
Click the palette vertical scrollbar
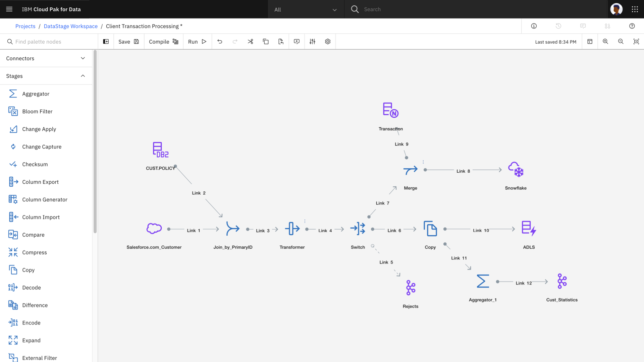pos(95,141)
